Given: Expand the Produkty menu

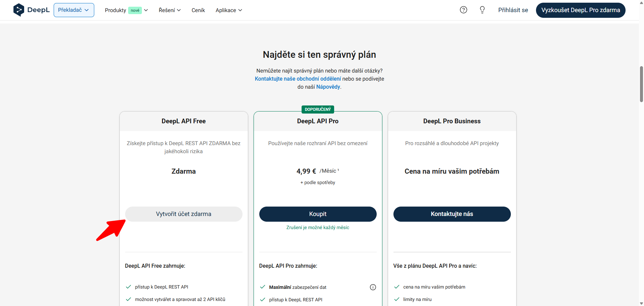Looking at the screenshot, I should pos(126,10).
